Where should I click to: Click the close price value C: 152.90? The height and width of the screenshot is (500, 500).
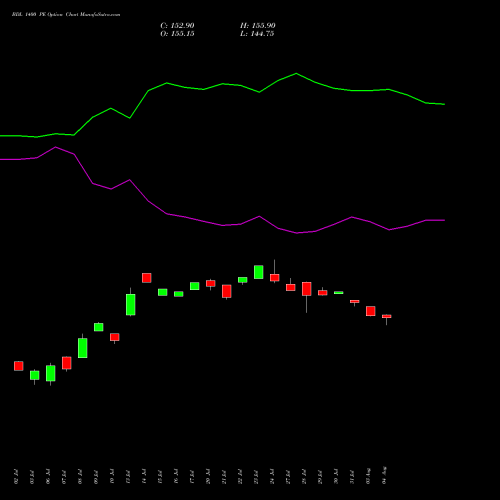point(177,26)
